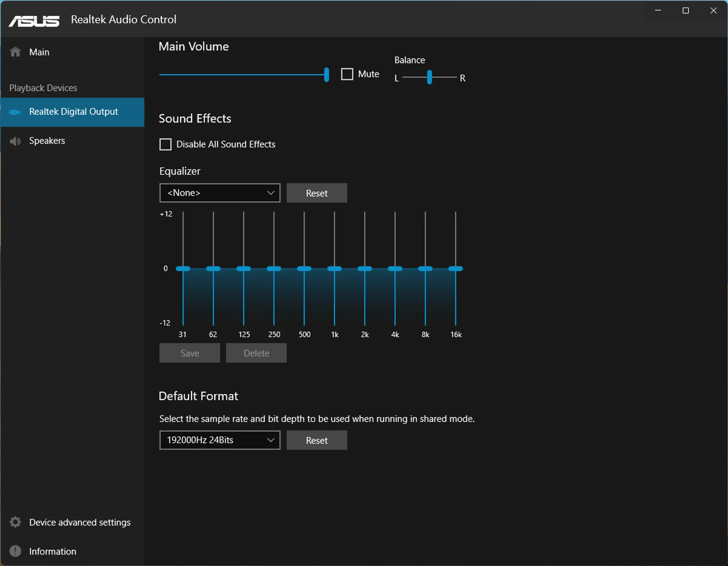Click the Equalizer Reset button

(x=317, y=193)
